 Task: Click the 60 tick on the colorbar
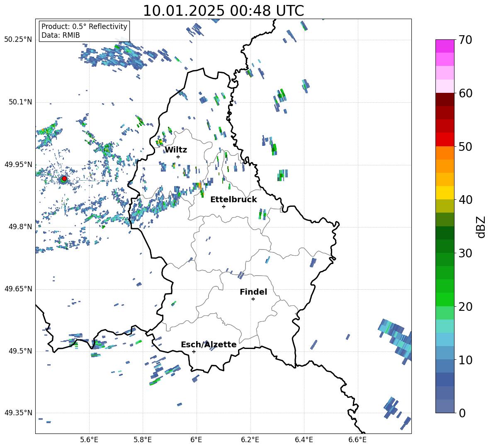click(465, 93)
